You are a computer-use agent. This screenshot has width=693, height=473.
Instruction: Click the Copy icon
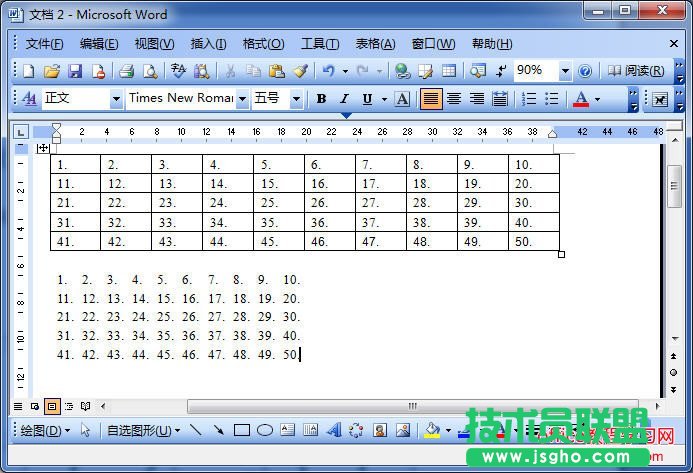click(x=253, y=71)
